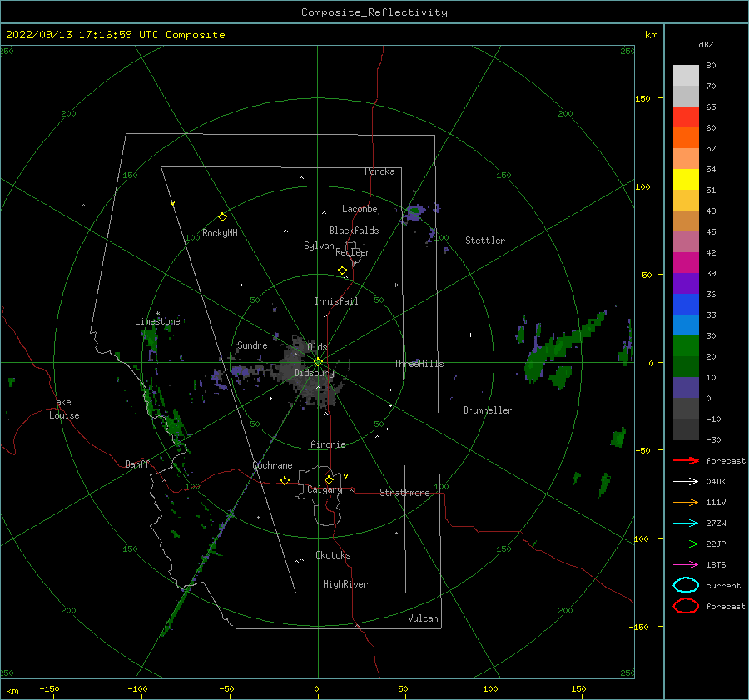Click the green 22JP arrow legend
This screenshot has width=749, height=700.
click(686, 544)
